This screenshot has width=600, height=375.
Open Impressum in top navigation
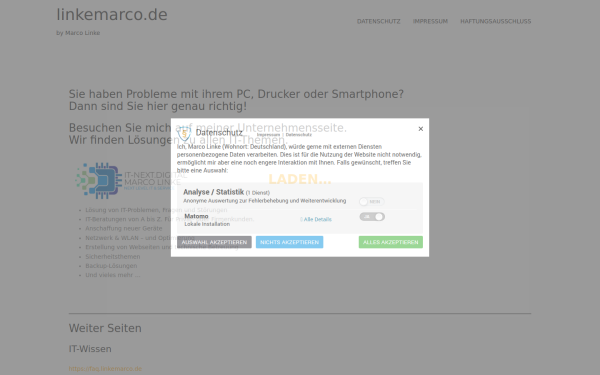(430, 21)
